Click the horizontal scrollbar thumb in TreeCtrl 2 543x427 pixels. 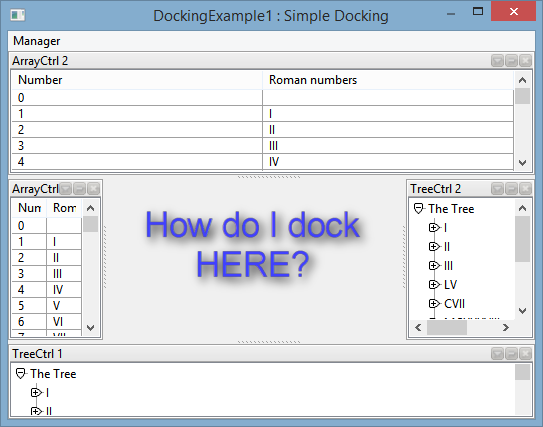447,327
